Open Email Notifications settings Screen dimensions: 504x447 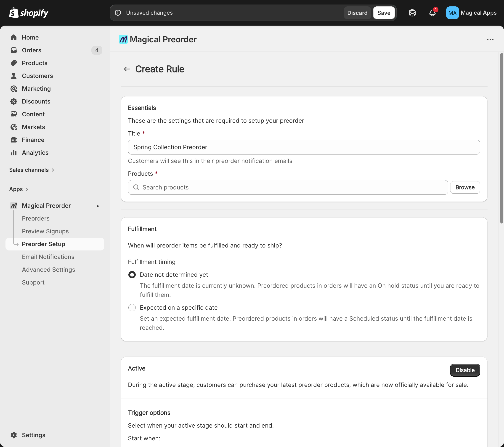(x=48, y=257)
